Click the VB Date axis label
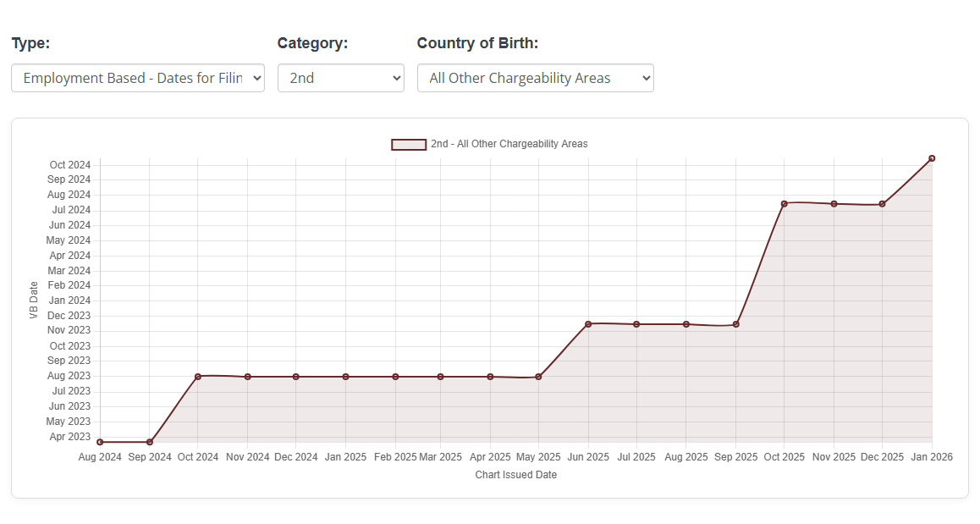 33,301
